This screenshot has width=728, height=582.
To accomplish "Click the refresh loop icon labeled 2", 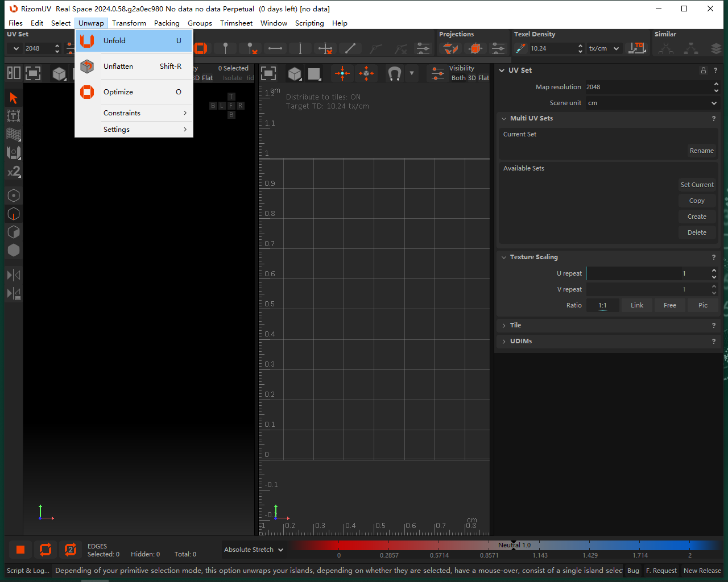I will [71, 549].
